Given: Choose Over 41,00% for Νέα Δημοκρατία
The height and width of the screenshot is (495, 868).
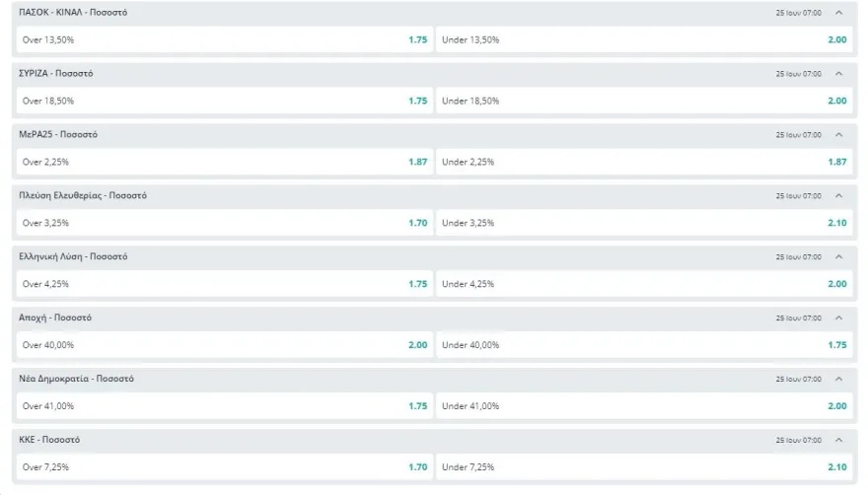Looking at the screenshot, I should (224, 406).
